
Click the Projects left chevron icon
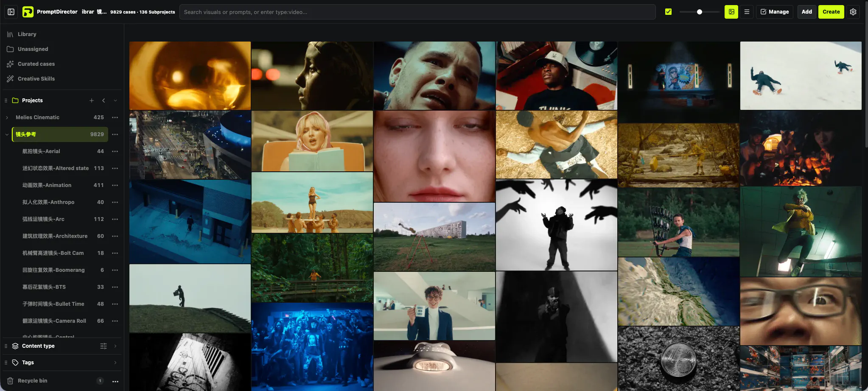pyautogui.click(x=104, y=101)
